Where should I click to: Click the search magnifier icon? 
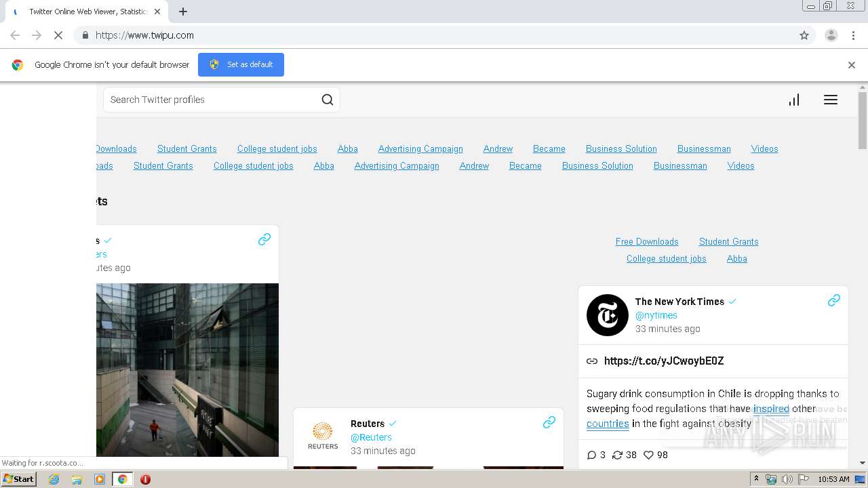(328, 100)
